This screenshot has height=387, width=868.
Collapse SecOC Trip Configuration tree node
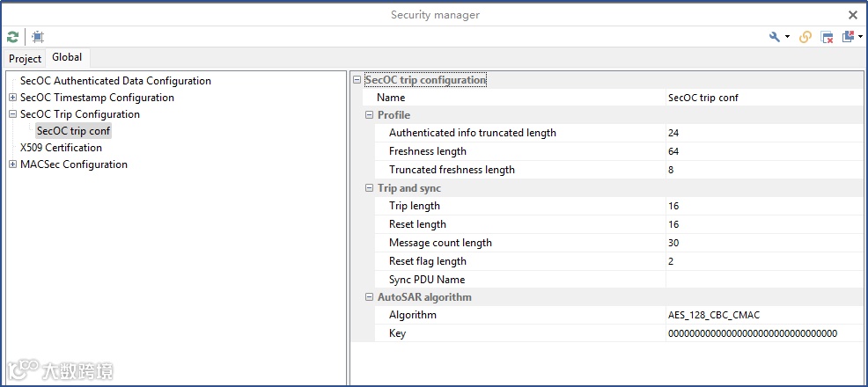pyautogui.click(x=12, y=114)
